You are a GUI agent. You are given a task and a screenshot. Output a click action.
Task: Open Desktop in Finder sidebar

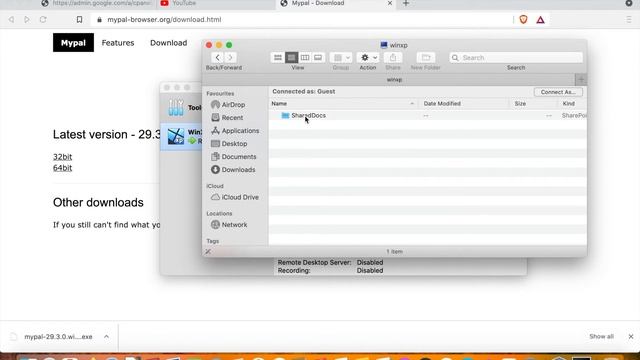point(229,144)
